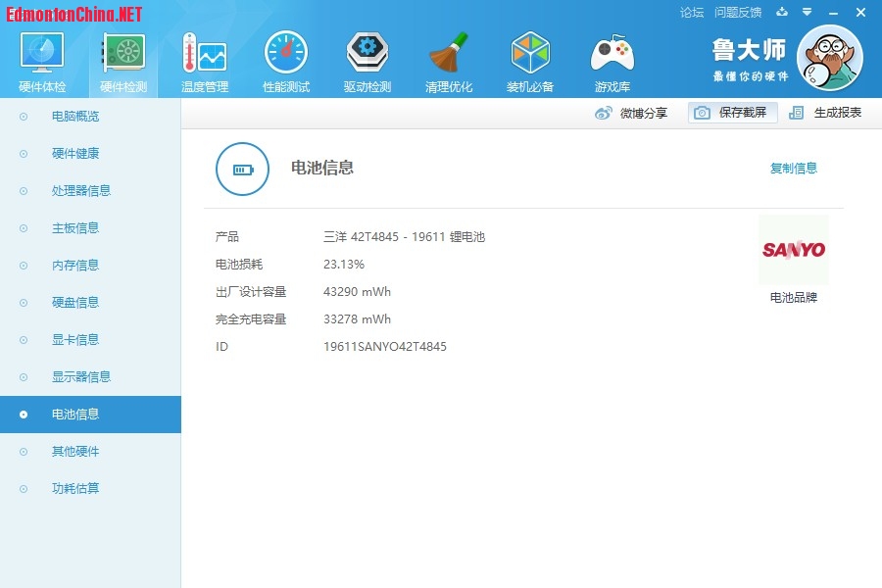Screen dimensions: 882x588
Task: Select 显示器信息 in sidebar
Action: (x=90, y=376)
